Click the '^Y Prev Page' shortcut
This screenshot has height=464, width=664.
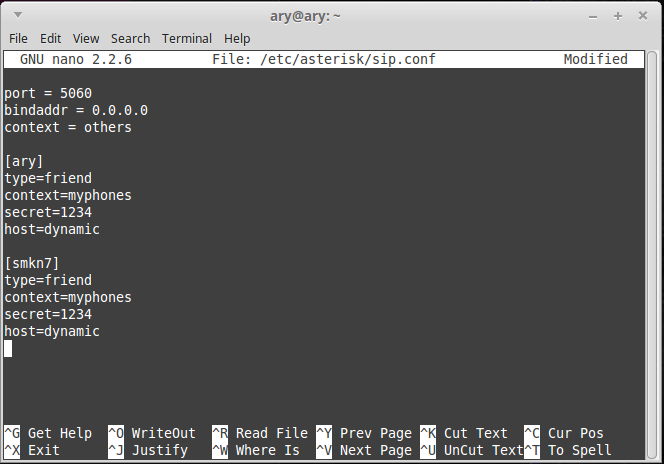tap(364, 433)
